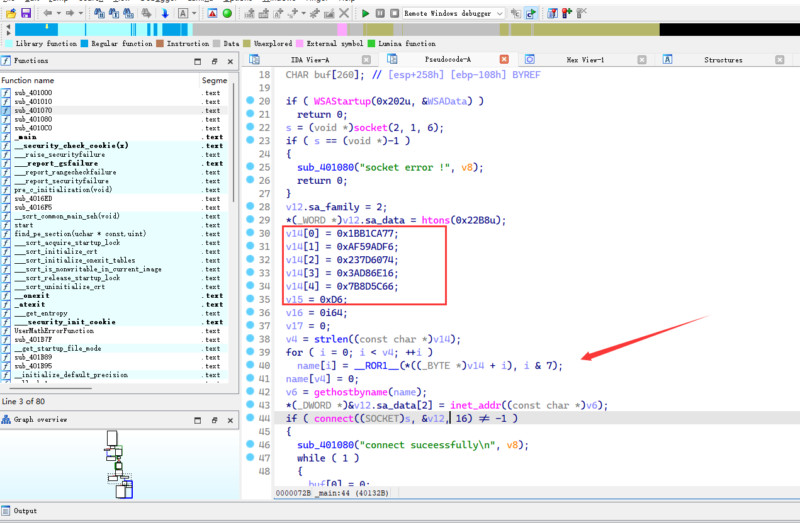
Task: Click the add breakpoint icon
Action: pyautogui.click(x=567, y=13)
